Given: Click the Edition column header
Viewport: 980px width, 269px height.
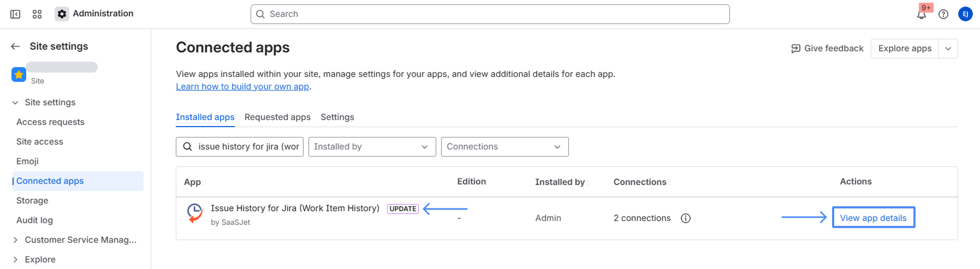Looking at the screenshot, I should click(x=471, y=182).
